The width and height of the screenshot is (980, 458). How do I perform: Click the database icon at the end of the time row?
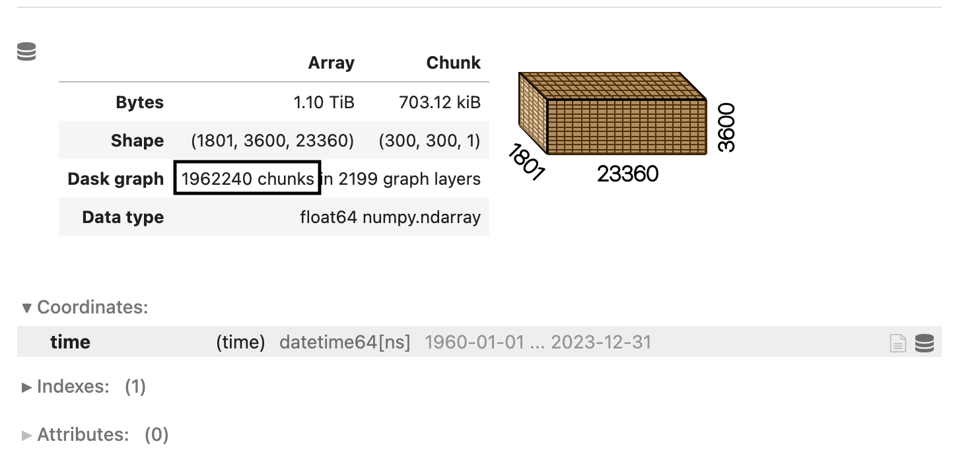coord(925,343)
